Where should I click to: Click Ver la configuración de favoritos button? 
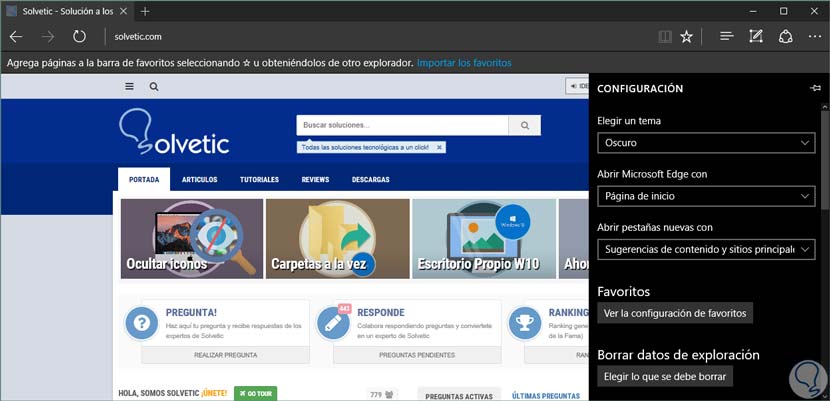(675, 313)
